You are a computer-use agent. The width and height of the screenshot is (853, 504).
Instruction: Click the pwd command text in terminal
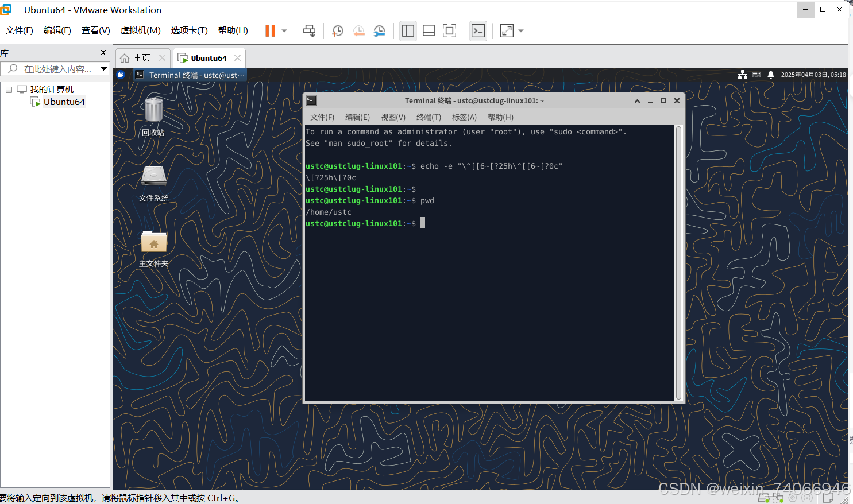tap(427, 200)
